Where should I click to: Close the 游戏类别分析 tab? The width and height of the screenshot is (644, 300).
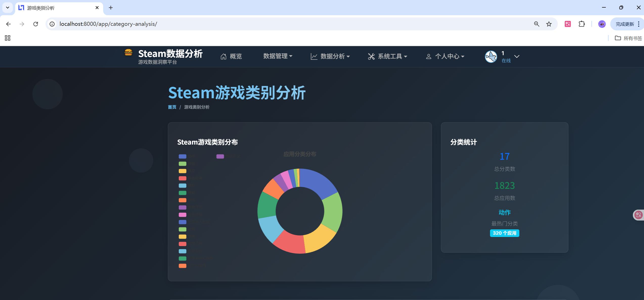pyautogui.click(x=97, y=8)
